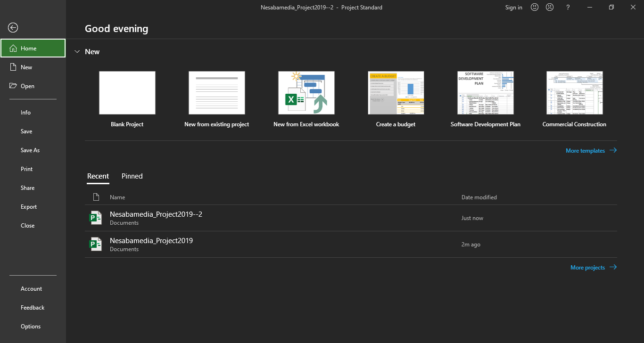Collapse the New section chevron
Image resolution: width=644 pixels, height=343 pixels.
pyautogui.click(x=77, y=52)
